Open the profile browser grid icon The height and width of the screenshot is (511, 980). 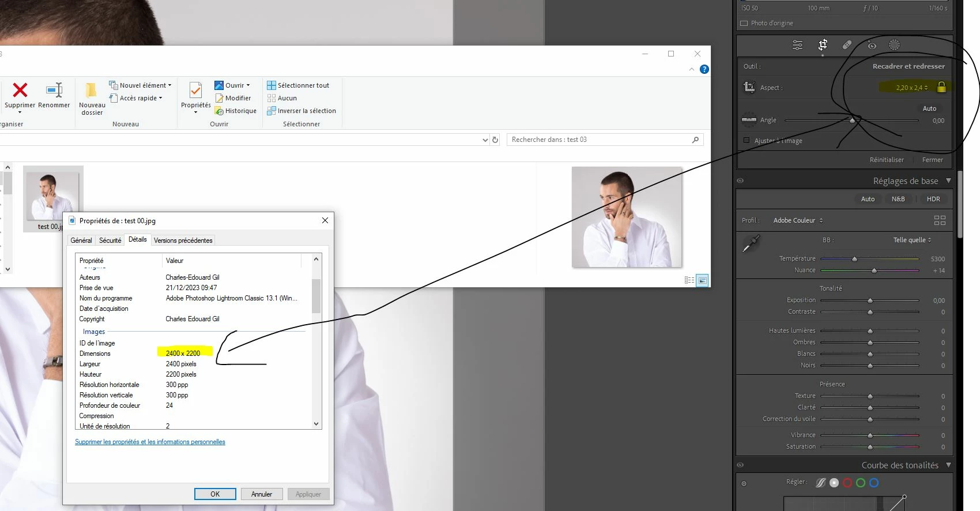pyautogui.click(x=940, y=220)
